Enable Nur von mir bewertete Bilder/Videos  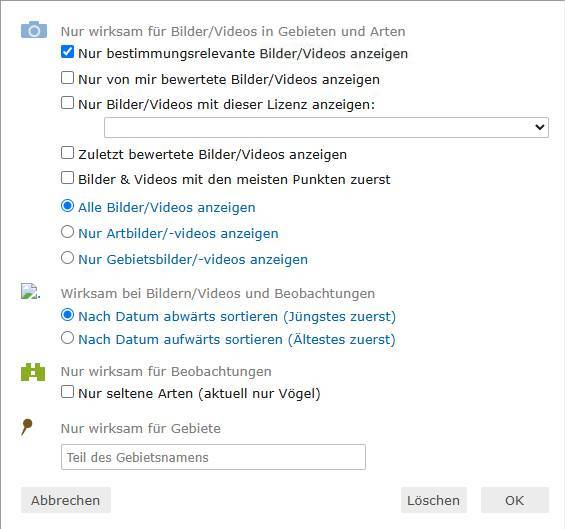point(67,77)
